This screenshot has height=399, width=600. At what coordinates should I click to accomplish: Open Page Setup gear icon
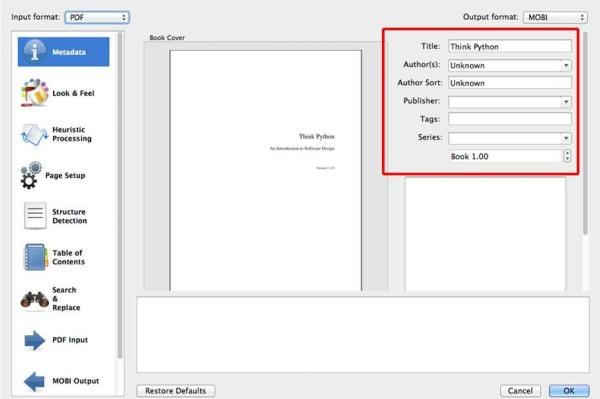pyautogui.click(x=31, y=175)
